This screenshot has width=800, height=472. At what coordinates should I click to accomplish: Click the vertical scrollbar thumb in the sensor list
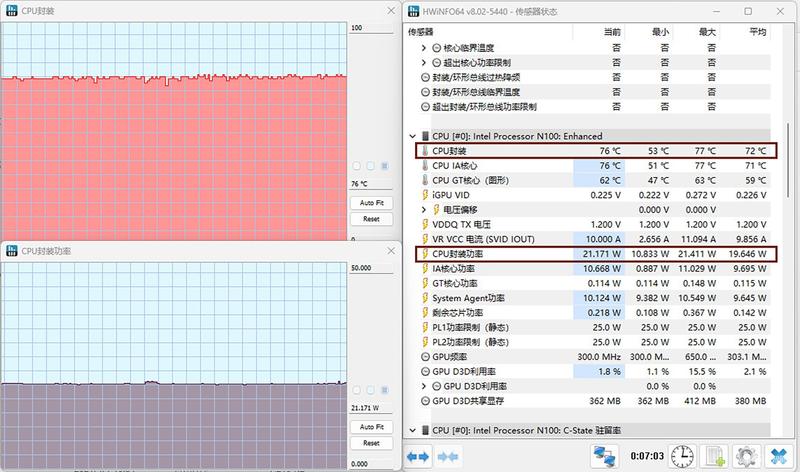point(788,160)
